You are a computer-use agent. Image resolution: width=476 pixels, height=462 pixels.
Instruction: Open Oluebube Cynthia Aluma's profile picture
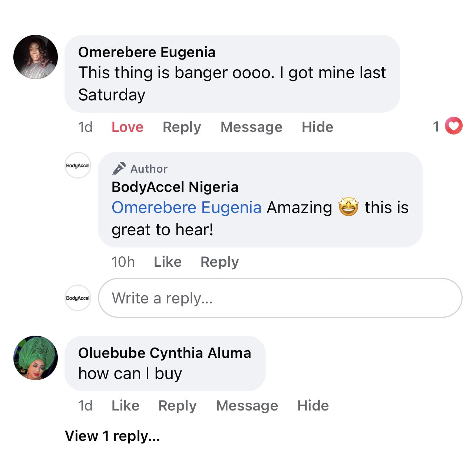(x=36, y=358)
